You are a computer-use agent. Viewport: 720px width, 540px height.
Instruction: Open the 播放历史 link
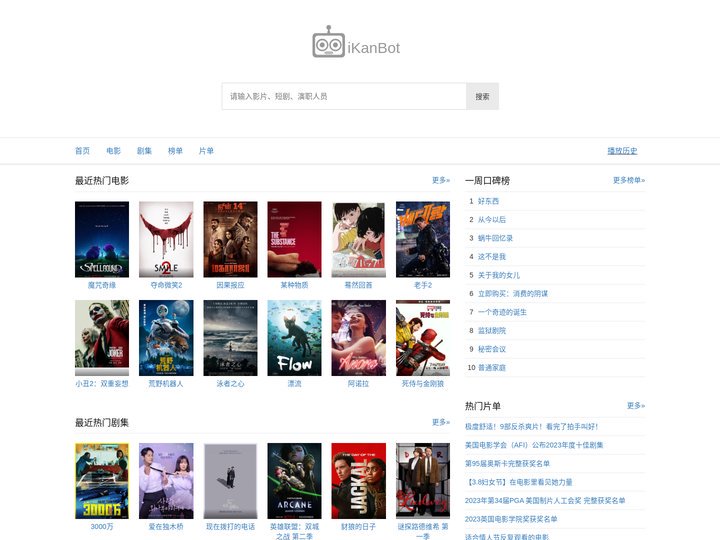coord(622,151)
